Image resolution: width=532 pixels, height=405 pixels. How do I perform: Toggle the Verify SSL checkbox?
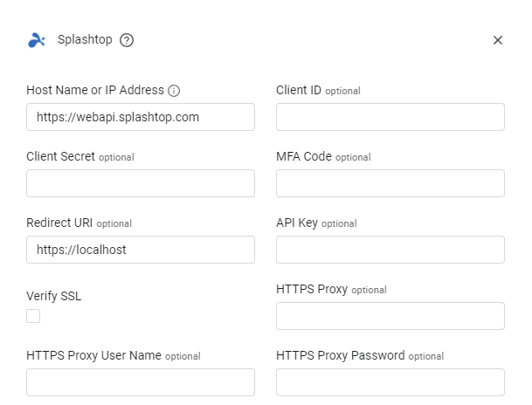click(x=33, y=316)
